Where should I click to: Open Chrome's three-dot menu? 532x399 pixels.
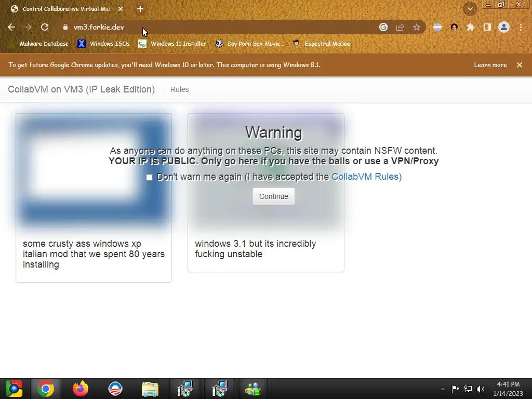521,27
